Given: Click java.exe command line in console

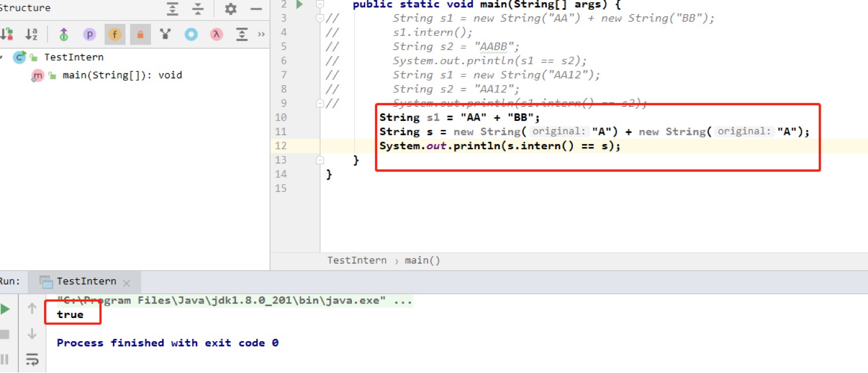Looking at the screenshot, I should tap(234, 301).
